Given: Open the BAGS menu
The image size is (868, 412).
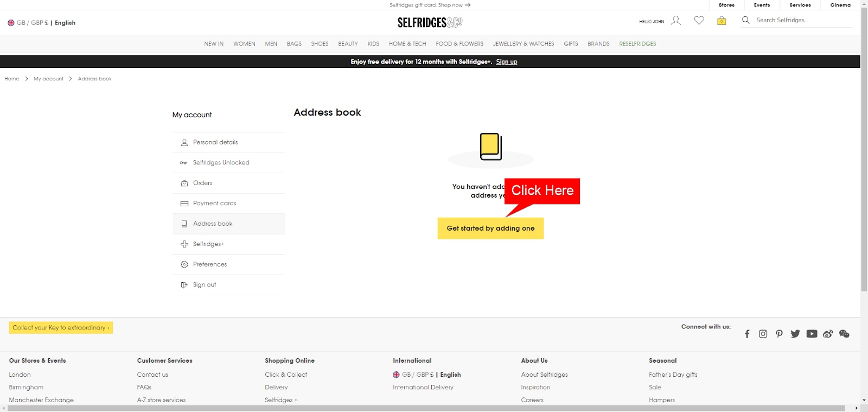Looking at the screenshot, I should (x=294, y=44).
